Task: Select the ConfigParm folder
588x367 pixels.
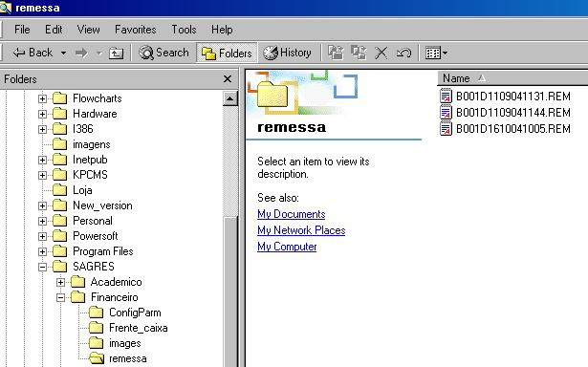Action: [135, 313]
